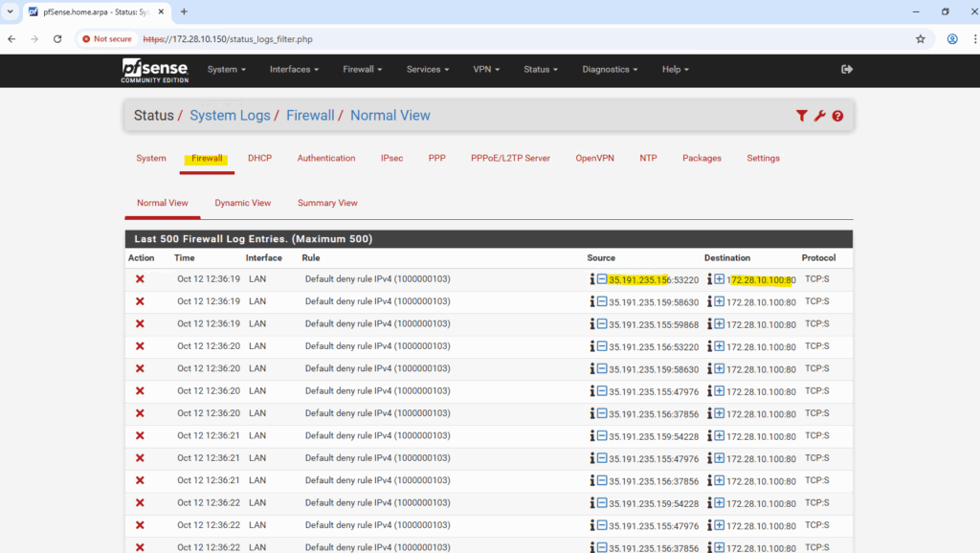Click the System Logs breadcrumb link
The height and width of the screenshot is (553, 980).
pyautogui.click(x=230, y=116)
